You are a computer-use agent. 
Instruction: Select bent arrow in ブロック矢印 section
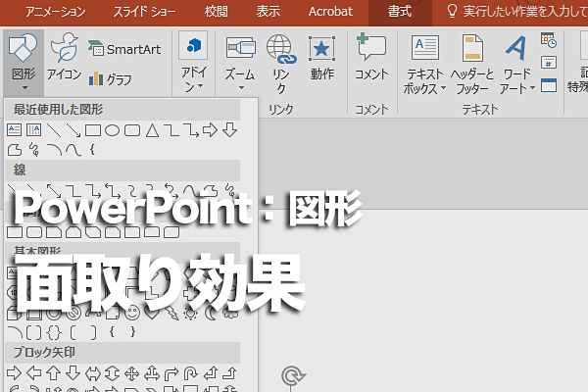171,373
